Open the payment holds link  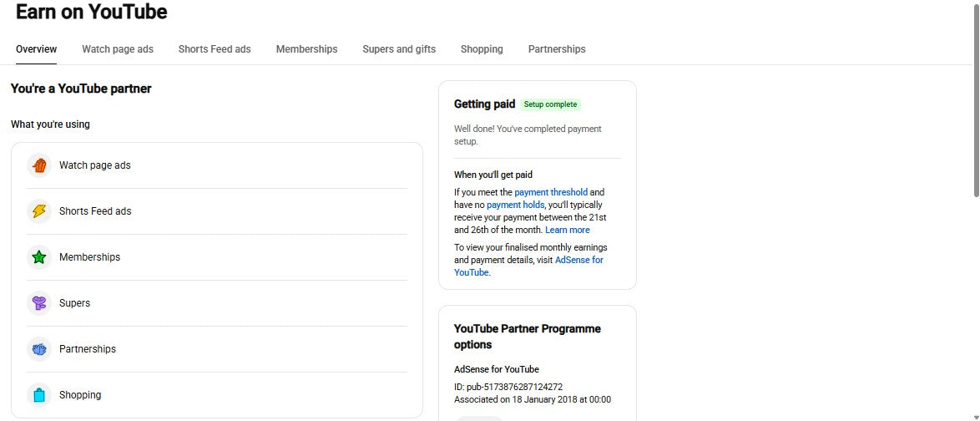click(516, 205)
